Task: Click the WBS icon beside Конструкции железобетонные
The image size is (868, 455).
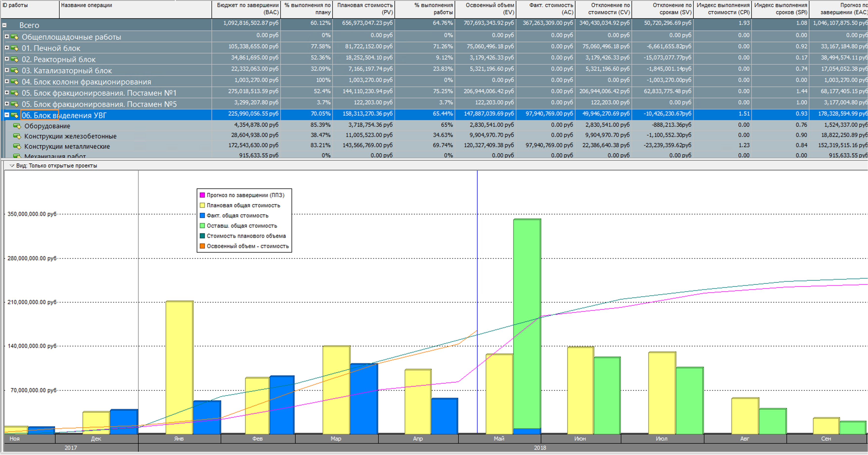Action: [17, 136]
